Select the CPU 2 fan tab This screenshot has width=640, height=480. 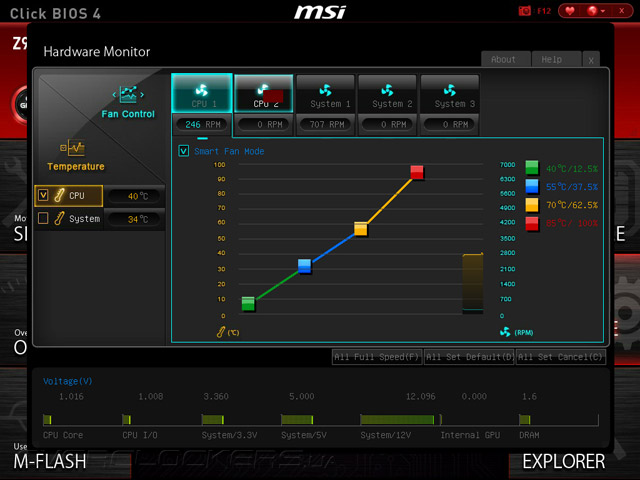coord(264,93)
